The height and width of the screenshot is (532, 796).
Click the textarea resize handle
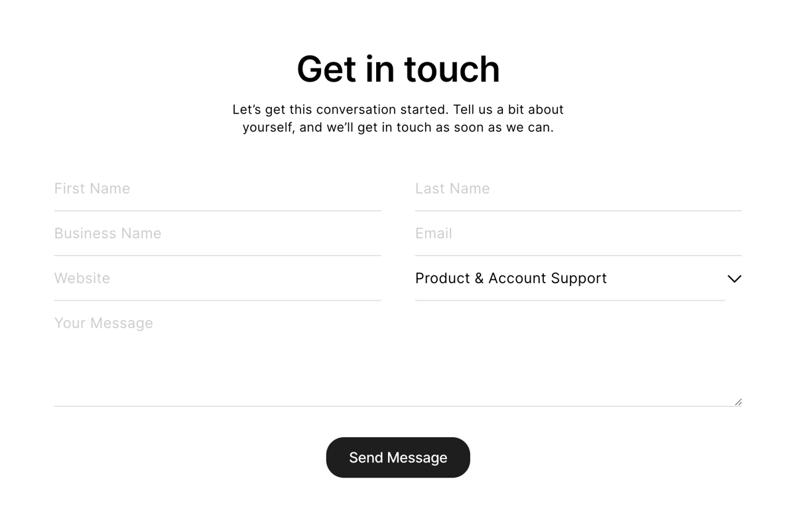(738, 400)
